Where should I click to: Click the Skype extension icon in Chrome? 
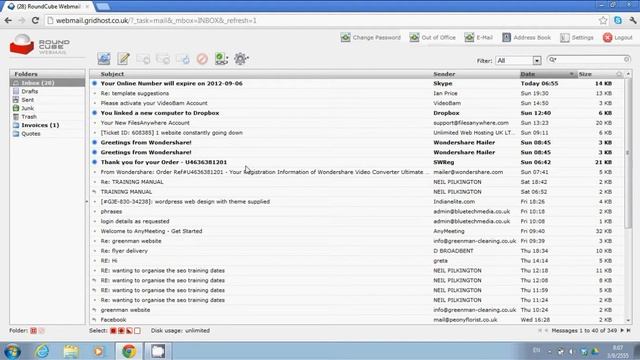[618, 20]
